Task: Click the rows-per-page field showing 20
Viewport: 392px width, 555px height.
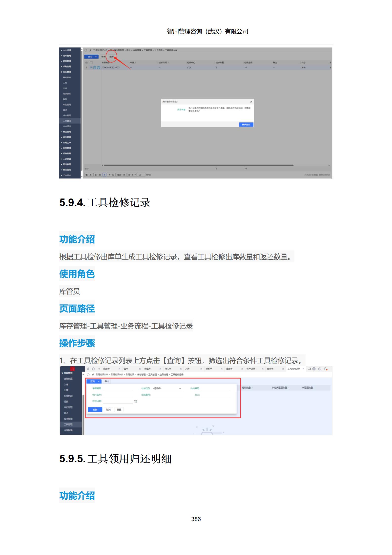Action: coord(141,175)
